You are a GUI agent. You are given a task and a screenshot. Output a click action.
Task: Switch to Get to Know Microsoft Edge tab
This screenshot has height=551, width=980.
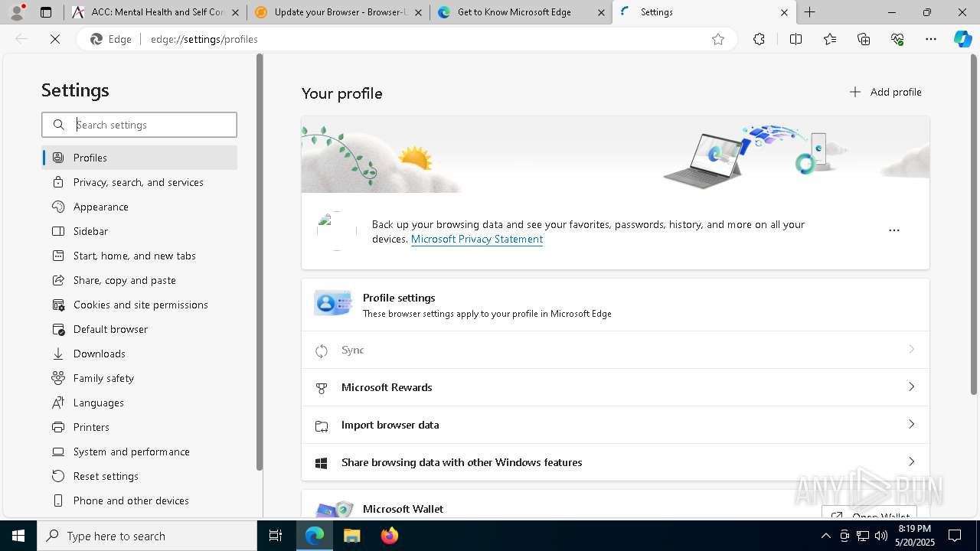[521, 12]
